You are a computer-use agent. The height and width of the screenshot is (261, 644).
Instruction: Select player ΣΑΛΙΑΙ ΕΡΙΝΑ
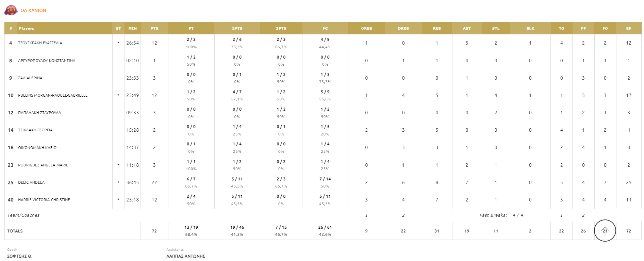tap(30, 78)
